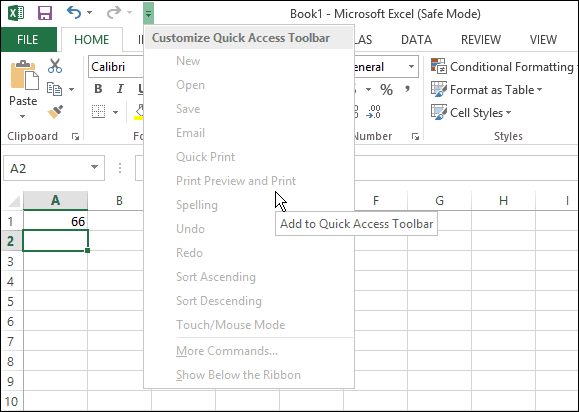Choose Open in the customize menu
Screen dimensions: 579x412
point(249,85)
